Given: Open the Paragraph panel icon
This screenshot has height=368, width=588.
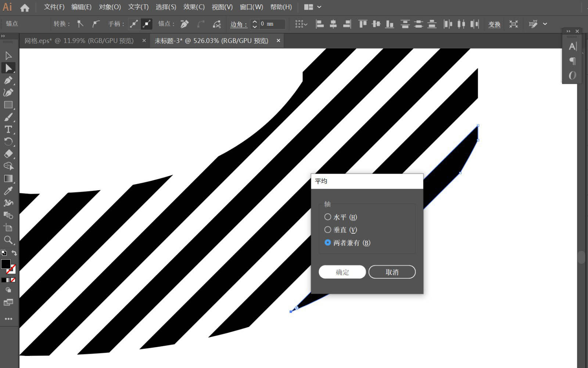Looking at the screenshot, I should click(572, 61).
